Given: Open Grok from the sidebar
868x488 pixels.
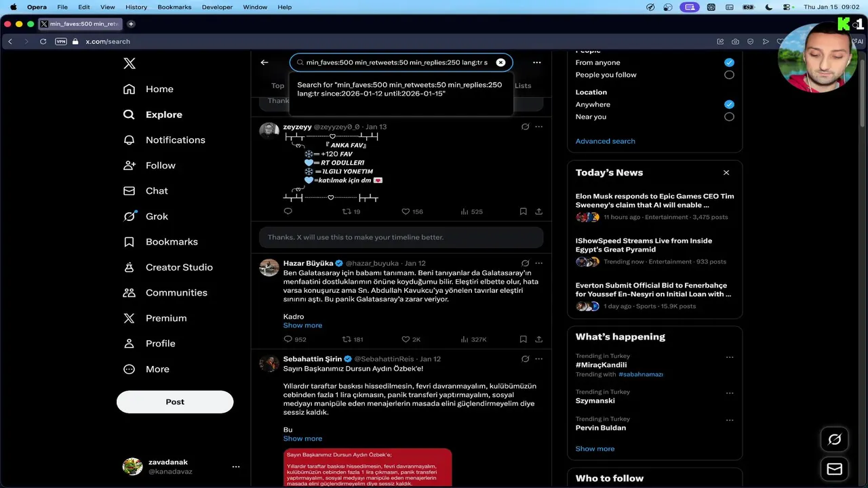Looking at the screenshot, I should tap(146, 216).
